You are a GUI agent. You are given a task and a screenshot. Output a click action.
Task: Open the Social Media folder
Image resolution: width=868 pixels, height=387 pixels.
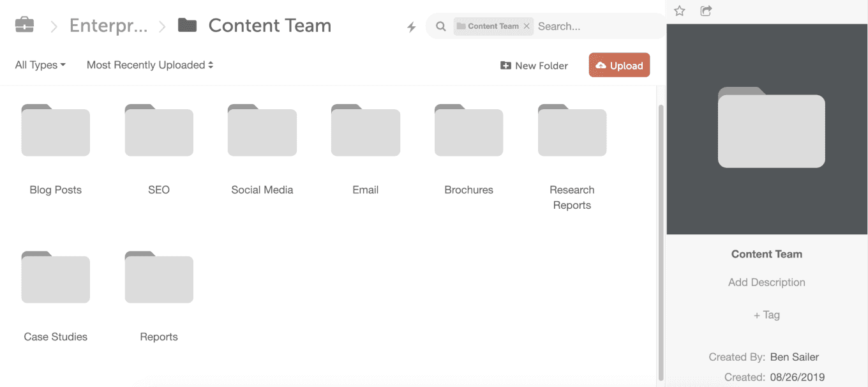(x=262, y=131)
